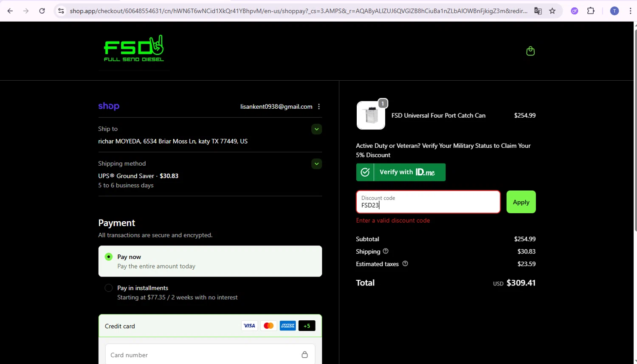Click the ID.me verification checkmark icon

click(x=365, y=172)
